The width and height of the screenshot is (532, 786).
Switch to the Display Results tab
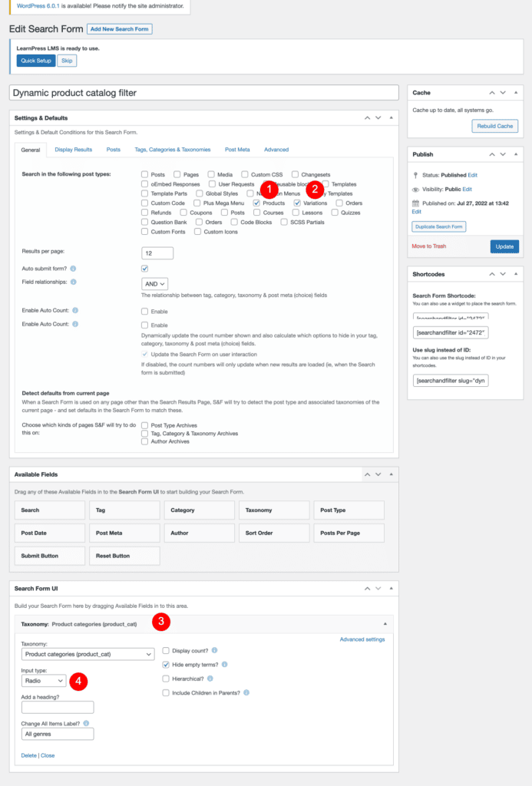tap(73, 150)
